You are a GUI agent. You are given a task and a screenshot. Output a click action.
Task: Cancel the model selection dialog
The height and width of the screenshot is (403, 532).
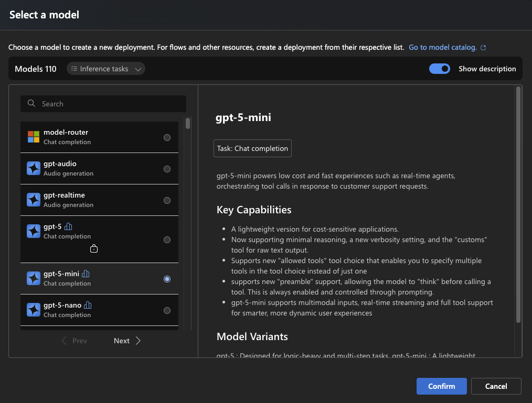click(x=496, y=386)
